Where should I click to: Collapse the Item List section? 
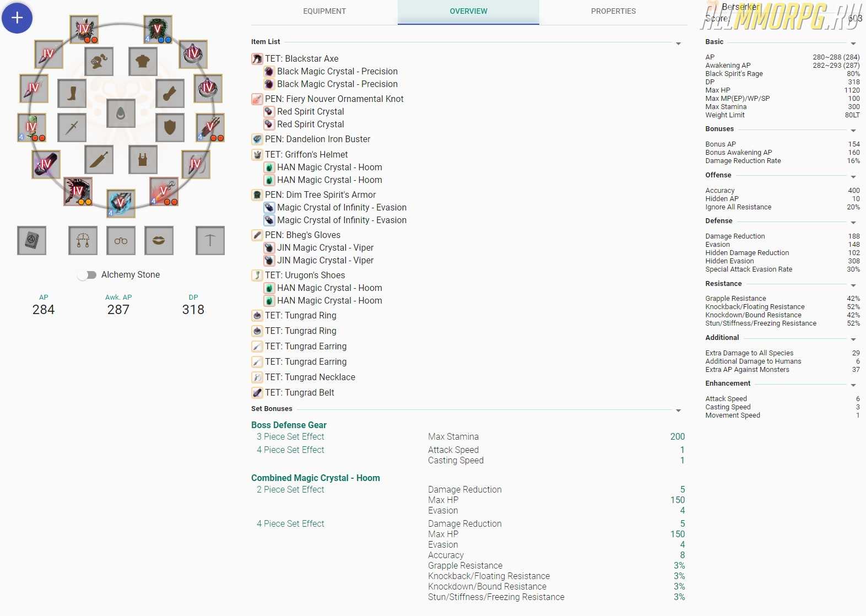[x=678, y=44]
